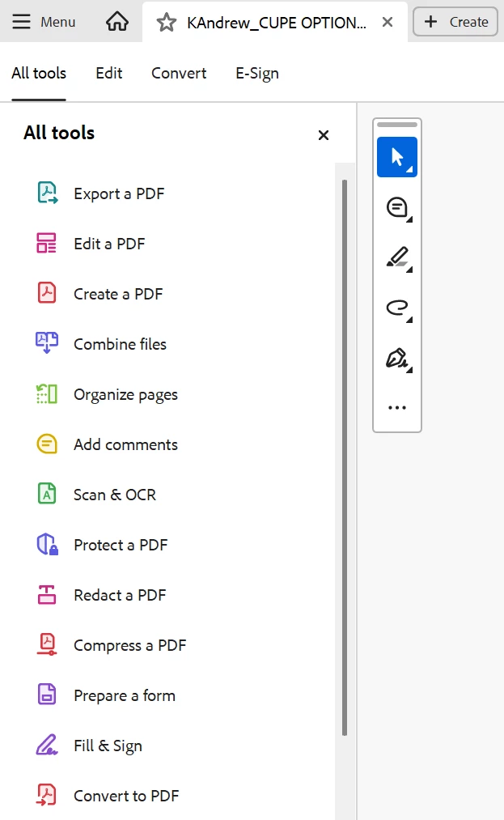Close the All tools panel

coord(324,135)
